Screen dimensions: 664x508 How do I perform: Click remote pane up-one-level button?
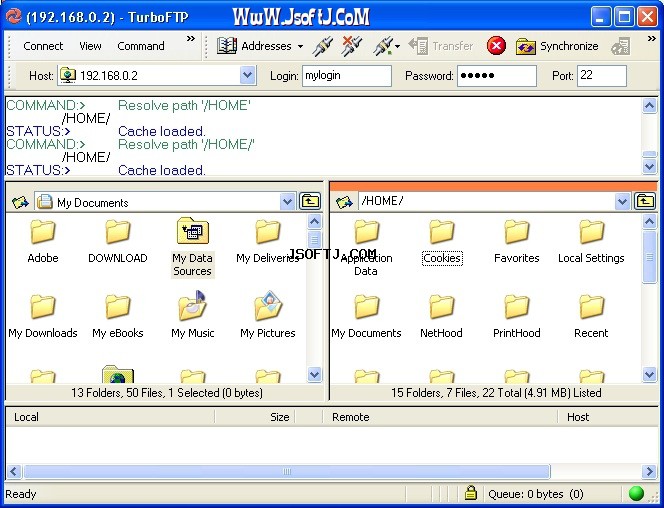pyautogui.click(x=645, y=202)
